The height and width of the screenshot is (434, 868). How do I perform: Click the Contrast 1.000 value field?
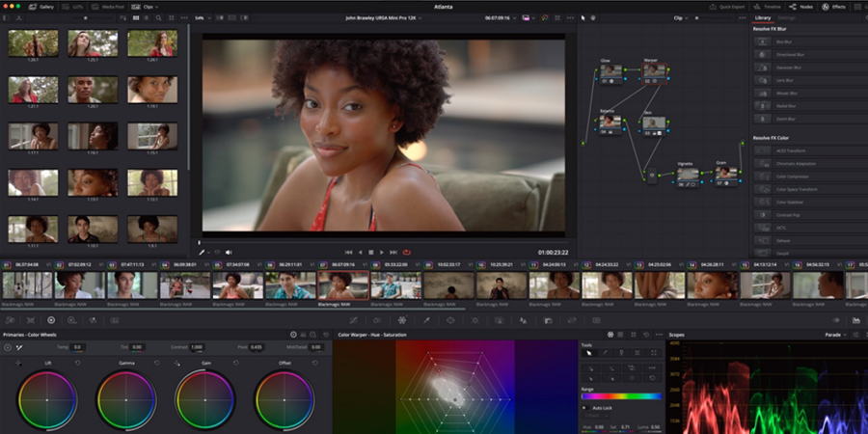196,347
